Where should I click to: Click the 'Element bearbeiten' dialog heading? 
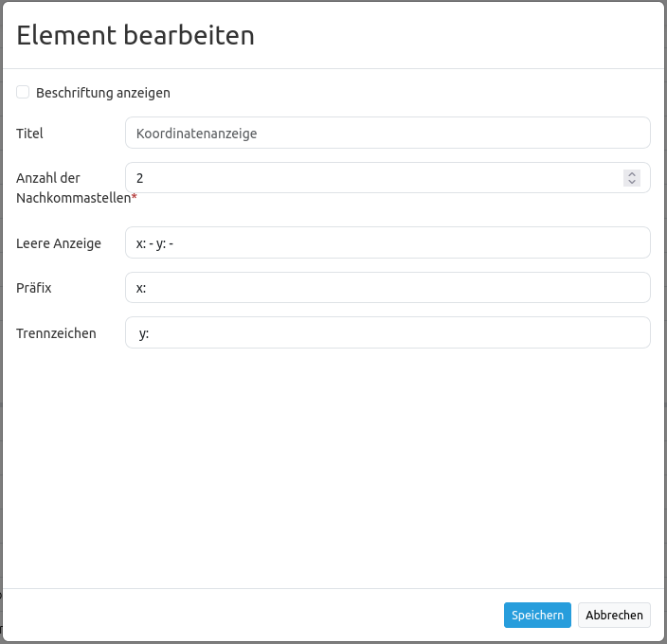135,35
